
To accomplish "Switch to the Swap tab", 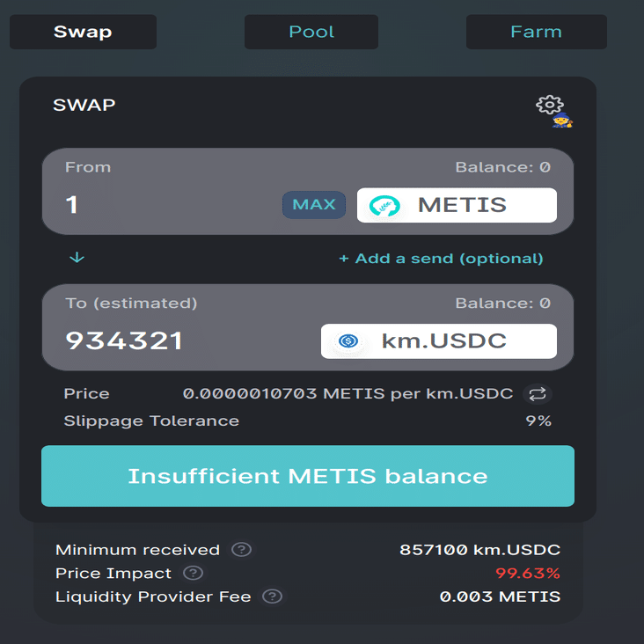I will click(83, 32).
